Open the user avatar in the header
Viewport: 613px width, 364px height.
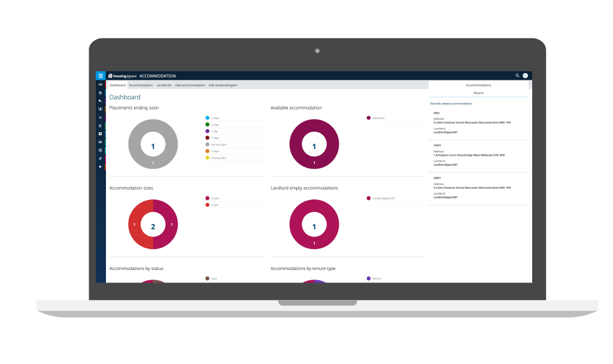tap(526, 75)
